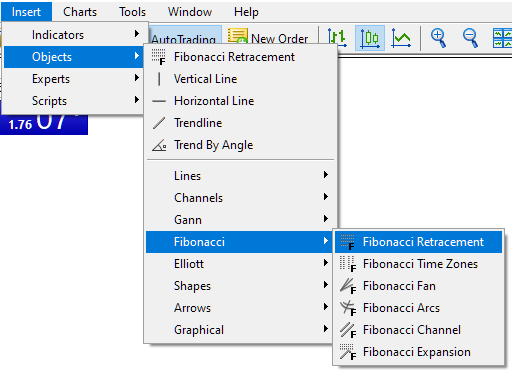Switch to line chart toolbar icon
The width and height of the screenshot is (512, 372).
coord(401,38)
